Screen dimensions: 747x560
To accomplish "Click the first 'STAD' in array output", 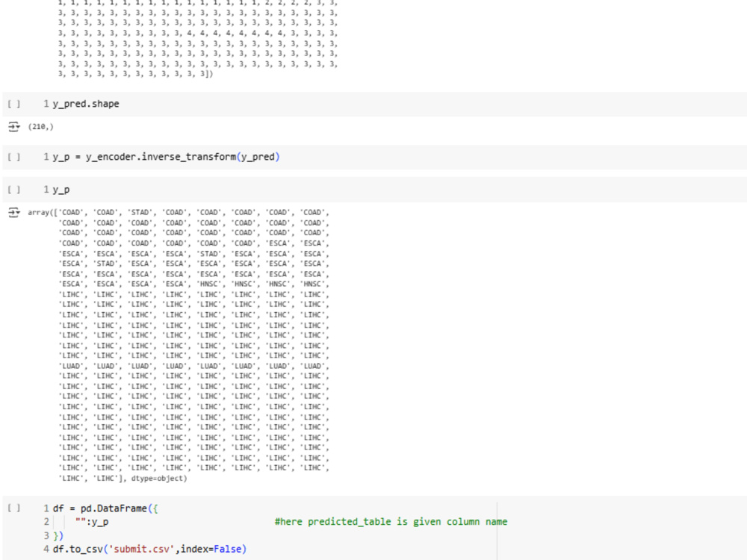I will tap(140, 212).
